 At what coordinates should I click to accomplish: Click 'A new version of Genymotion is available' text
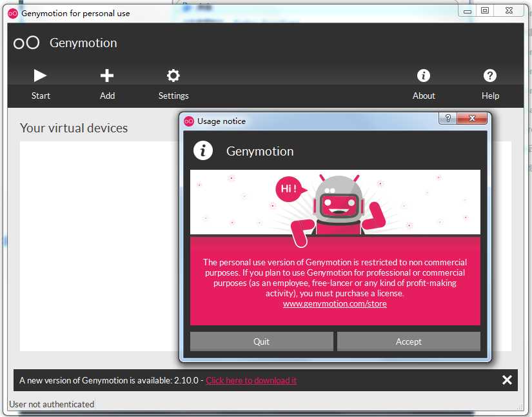click(x=108, y=380)
